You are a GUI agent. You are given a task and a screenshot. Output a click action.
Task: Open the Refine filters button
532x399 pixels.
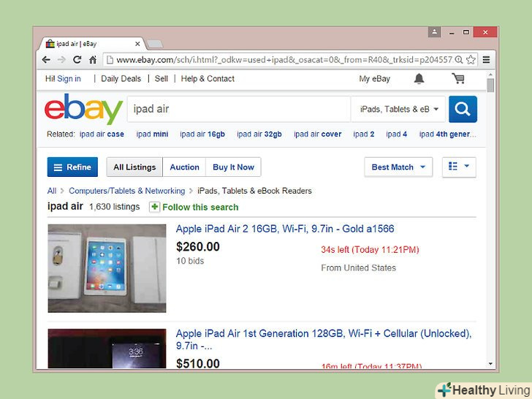72,167
